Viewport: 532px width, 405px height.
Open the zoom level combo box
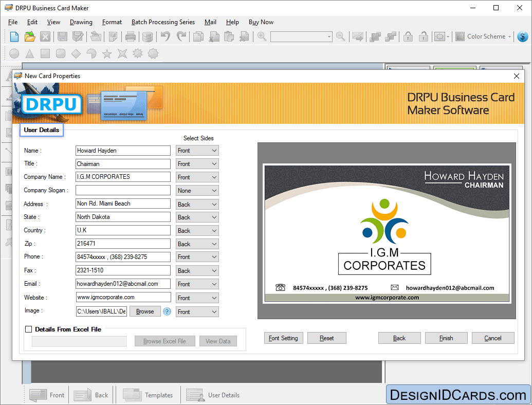tap(301, 36)
